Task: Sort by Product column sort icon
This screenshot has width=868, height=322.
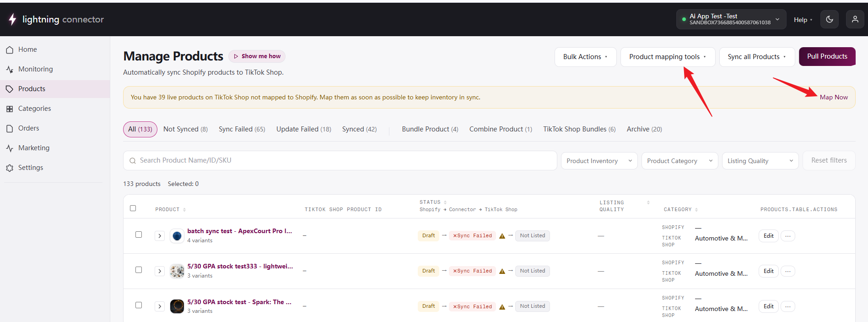Action: pyautogui.click(x=184, y=210)
